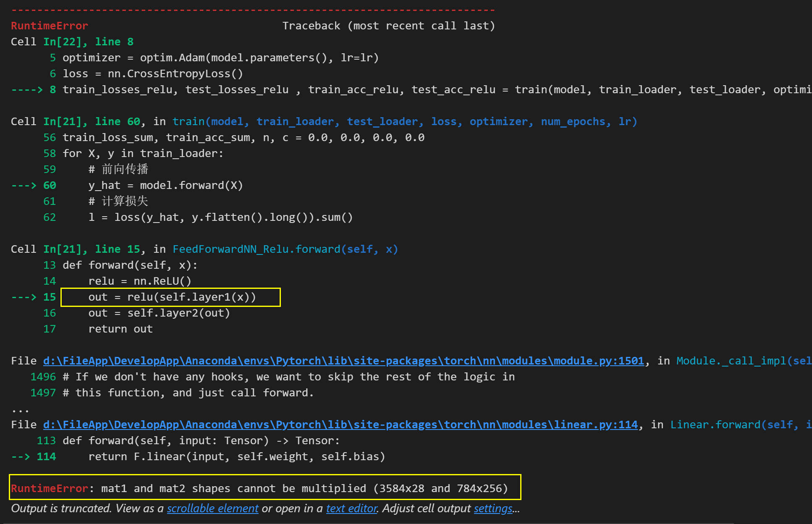Click line 17 'return out' code
Image resolution: width=812 pixels, height=524 pixels.
[120, 329]
